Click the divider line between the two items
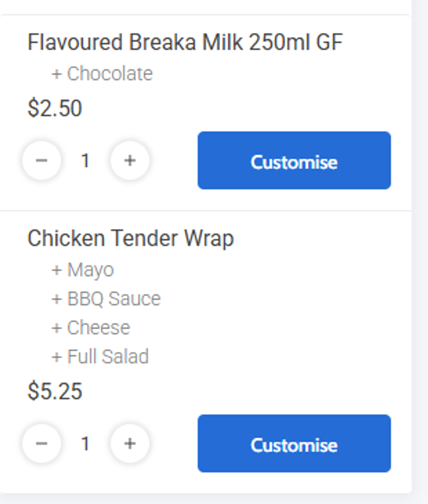Viewport: 428px width, 504px height. pyautogui.click(x=205, y=210)
